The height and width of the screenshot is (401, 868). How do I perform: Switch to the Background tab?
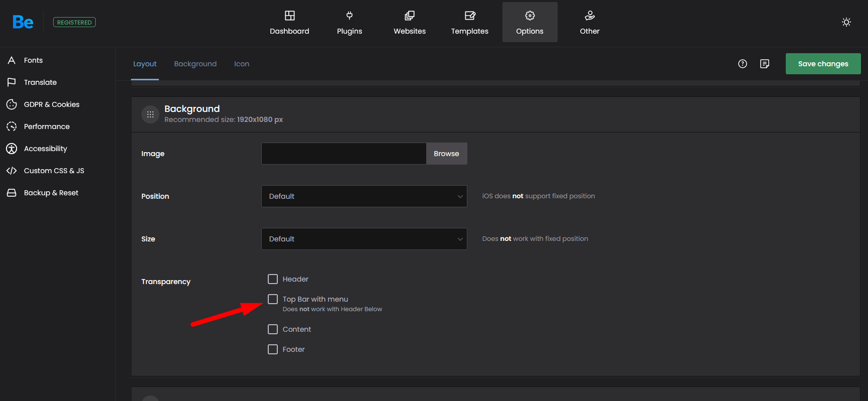click(196, 64)
